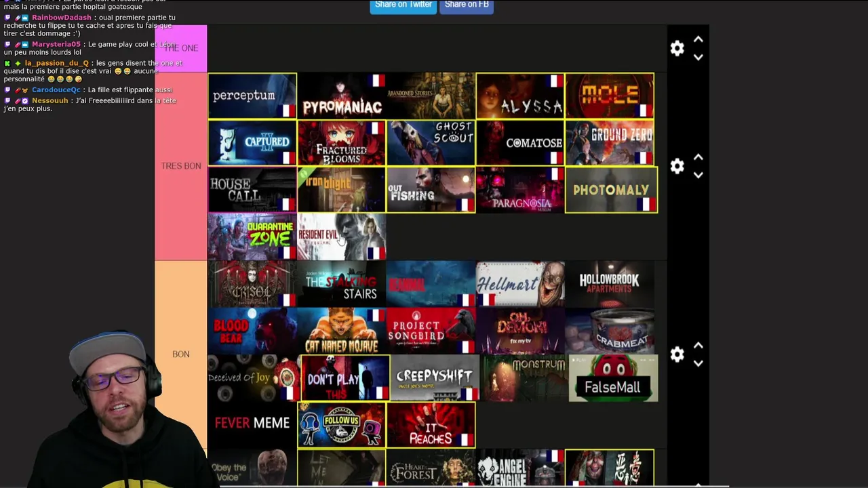This screenshot has width=868, height=488.
Task: Pick the FalseMall game tile
Action: click(613, 378)
